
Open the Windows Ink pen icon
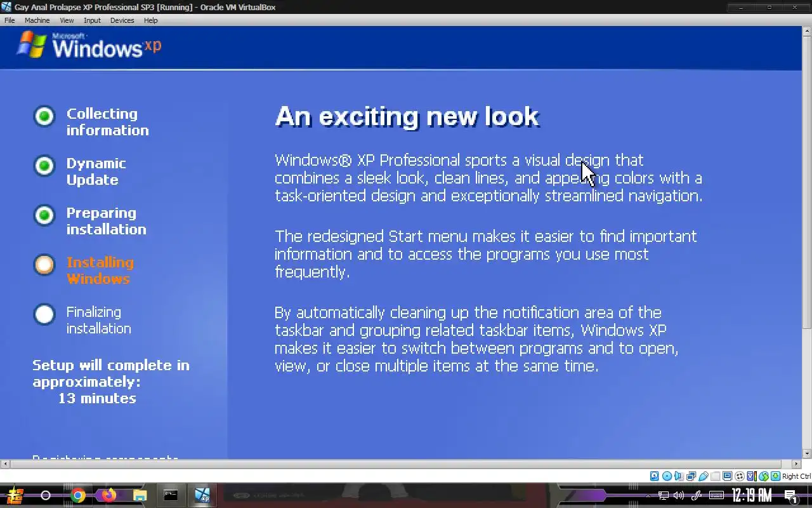pyautogui.click(x=696, y=495)
